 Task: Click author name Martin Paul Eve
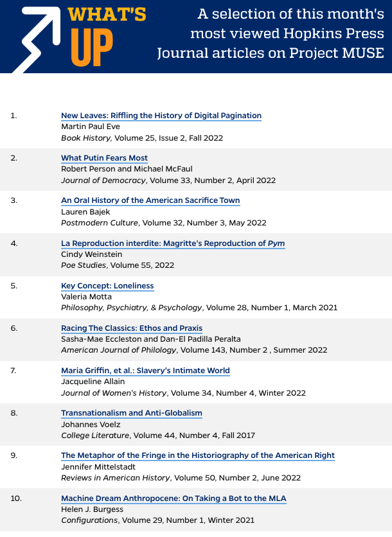pos(91,127)
